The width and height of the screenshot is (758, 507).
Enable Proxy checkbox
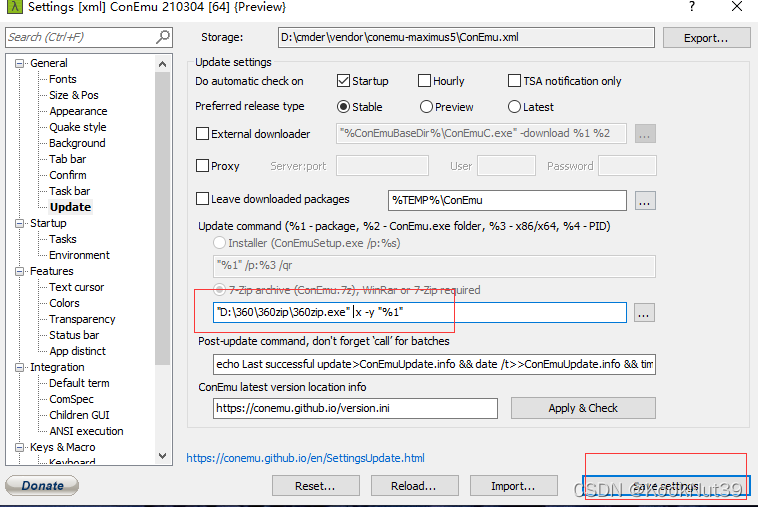coord(203,166)
